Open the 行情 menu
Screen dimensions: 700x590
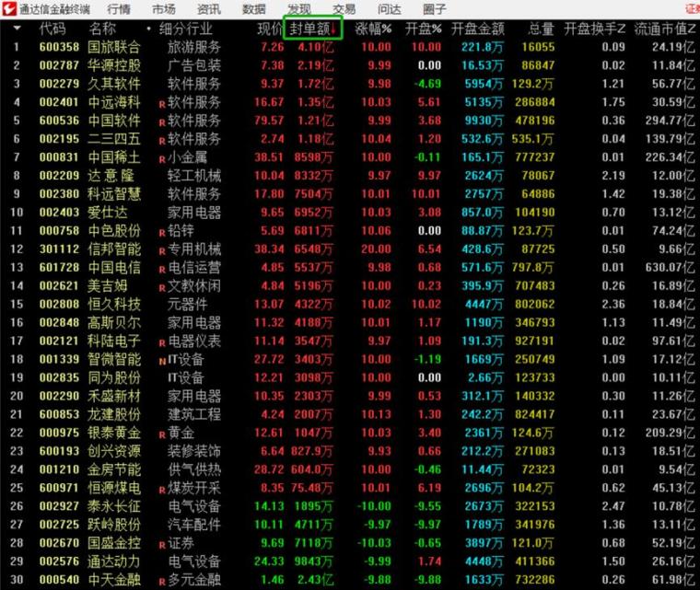[119, 9]
